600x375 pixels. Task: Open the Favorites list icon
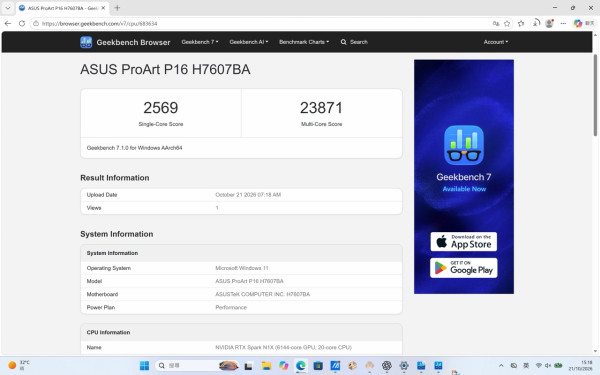[521, 23]
